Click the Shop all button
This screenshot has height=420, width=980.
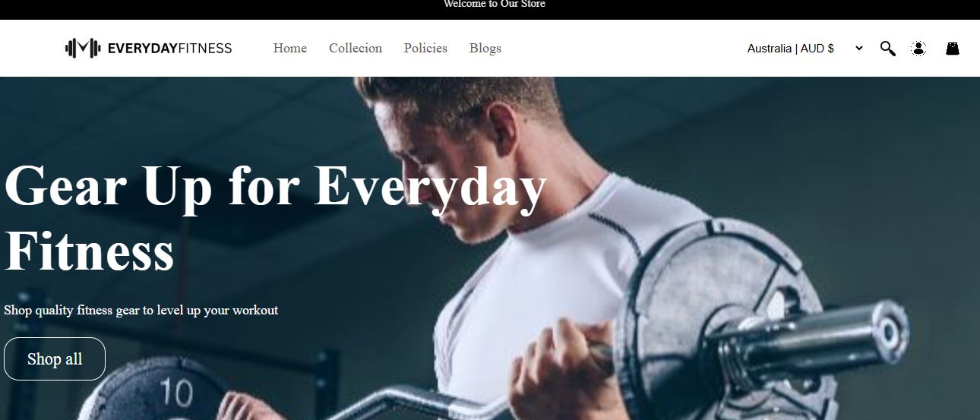pos(55,358)
